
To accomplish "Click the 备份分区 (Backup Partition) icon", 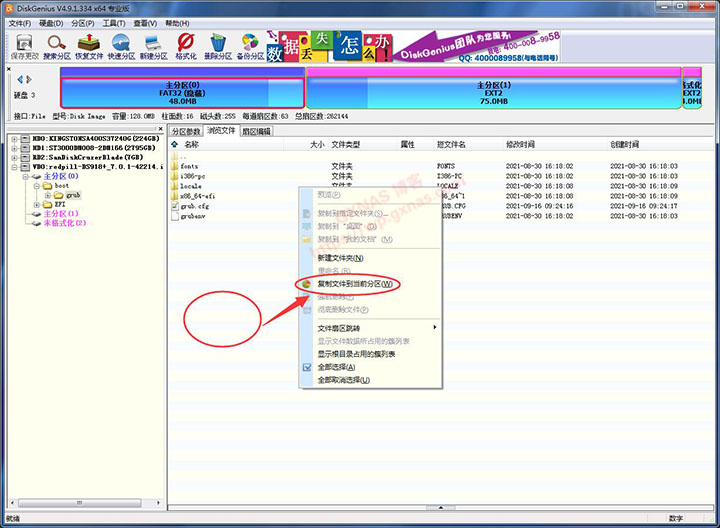I will tap(250, 44).
